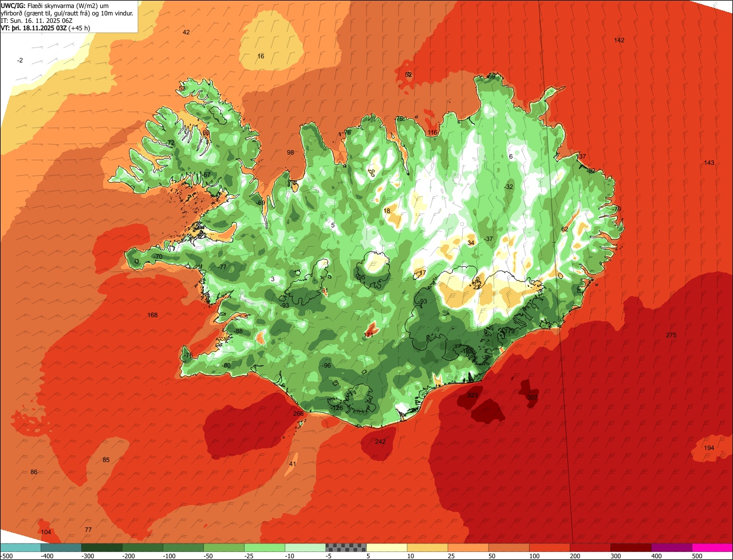Screen dimensions: 733x560
Task: Click the map value '143'
Action: pos(709,163)
